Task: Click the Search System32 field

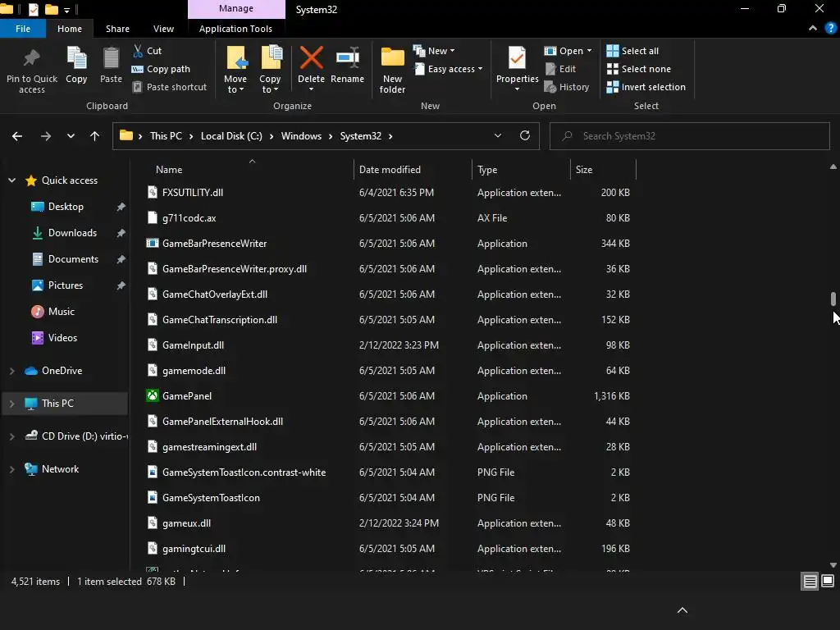Action: [689, 136]
